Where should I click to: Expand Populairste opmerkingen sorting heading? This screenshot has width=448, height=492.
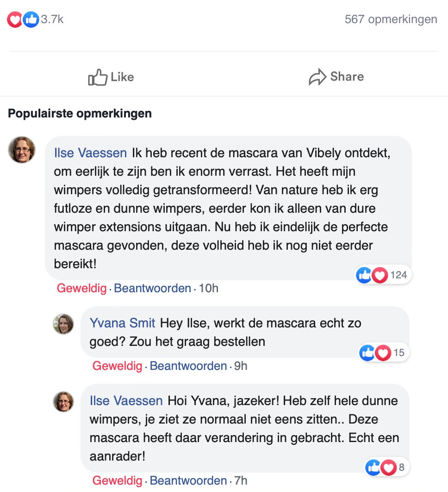pos(80,113)
